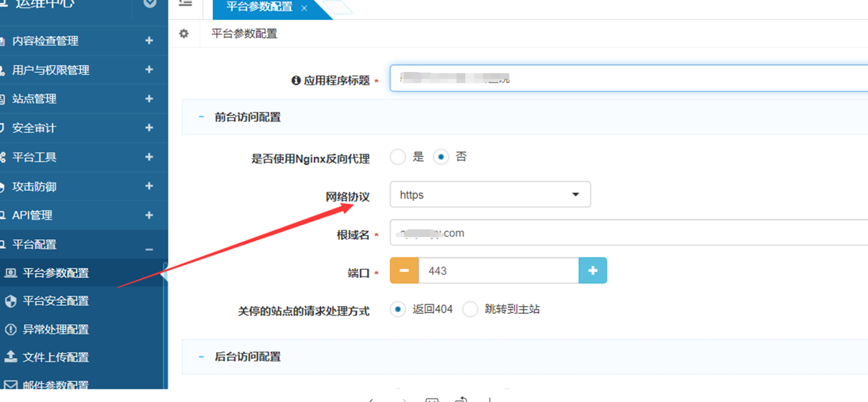This screenshot has height=402, width=868.
Task: Click the upload icon for 文件上传配置
Action: (11, 357)
